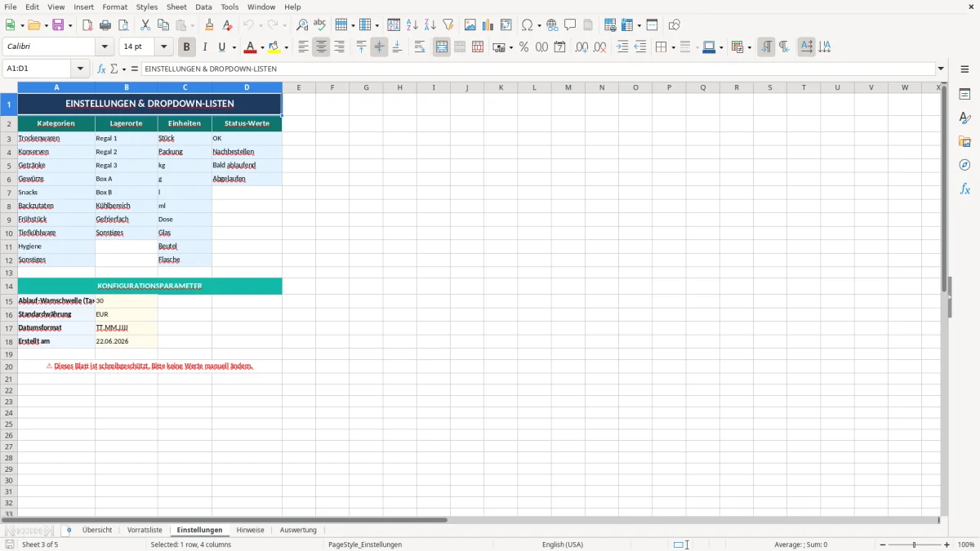Image resolution: width=980 pixels, height=551 pixels.
Task: Save the document with the Save icon
Action: (58, 25)
